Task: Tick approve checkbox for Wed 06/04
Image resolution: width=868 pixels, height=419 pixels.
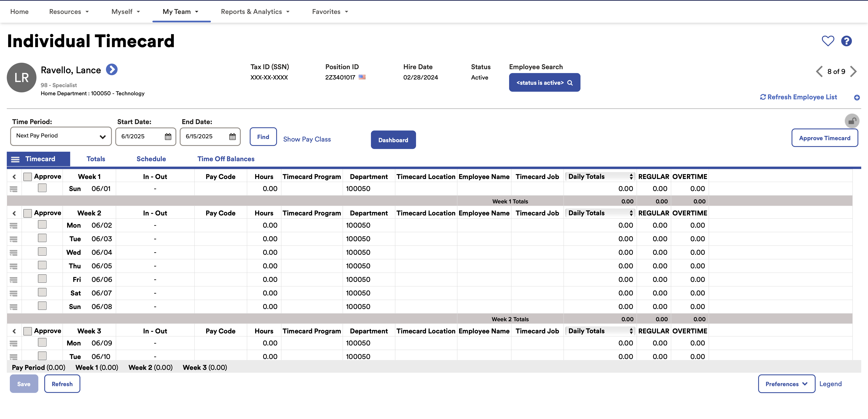Action: click(x=42, y=252)
